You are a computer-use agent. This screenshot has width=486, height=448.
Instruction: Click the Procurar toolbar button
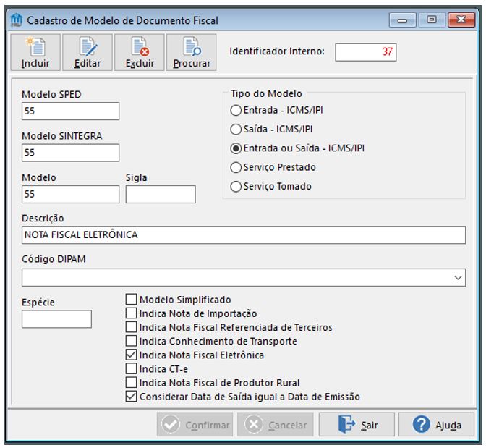pyautogui.click(x=192, y=52)
